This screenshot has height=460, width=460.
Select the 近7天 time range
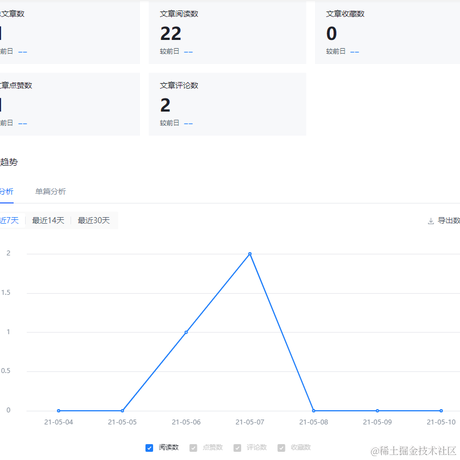[x=9, y=220]
